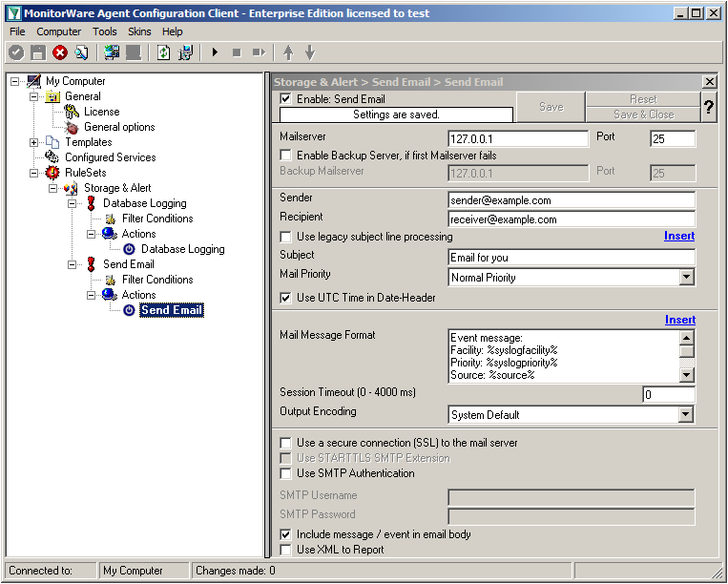The width and height of the screenshot is (728, 584).
Task: Collapse the Database Logging rule node
Action: [72, 203]
